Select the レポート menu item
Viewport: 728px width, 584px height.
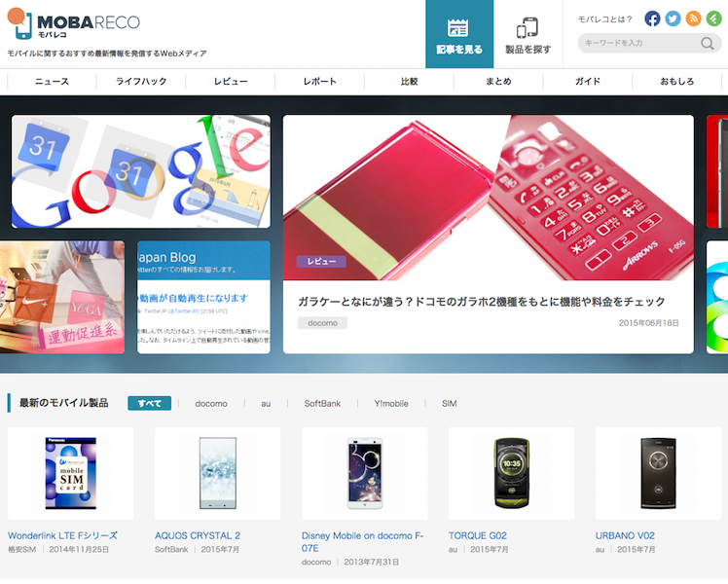pos(320,81)
